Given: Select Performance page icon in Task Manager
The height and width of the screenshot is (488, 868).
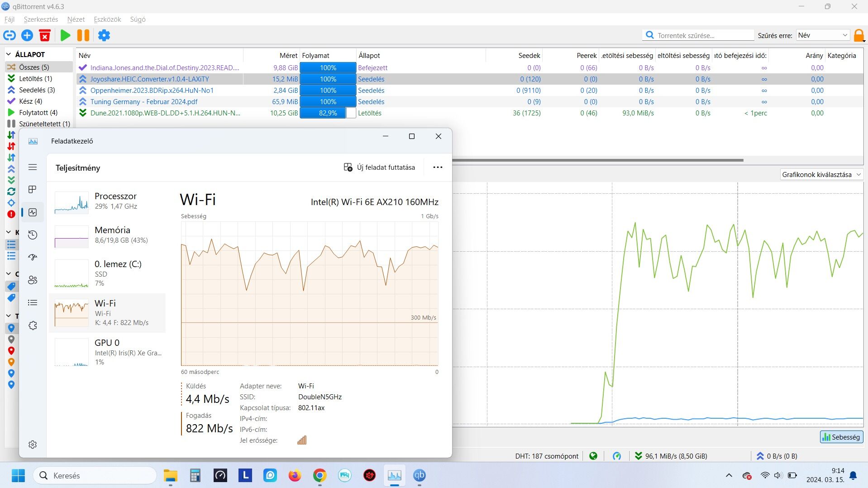Looking at the screenshot, I should [33, 212].
